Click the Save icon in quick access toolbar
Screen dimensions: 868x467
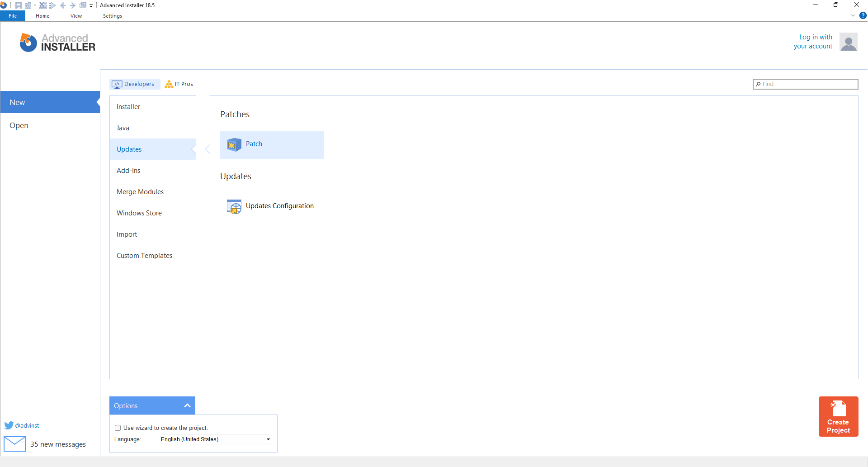coord(18,5)
